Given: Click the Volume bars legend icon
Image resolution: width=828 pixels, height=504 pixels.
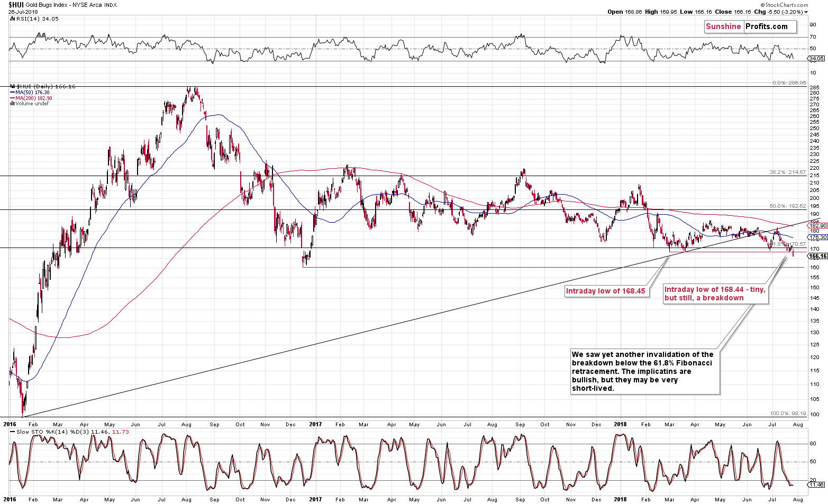Looking at the screenshot, I should (12, 104).
